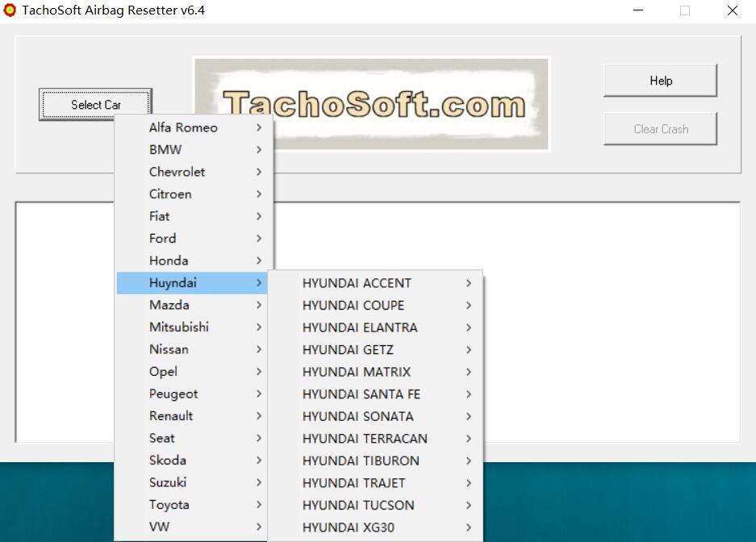This screenshot has height=542, width=756.
Task: Choose HYUNDAI SANTA FE model
Action: (375, 394)
